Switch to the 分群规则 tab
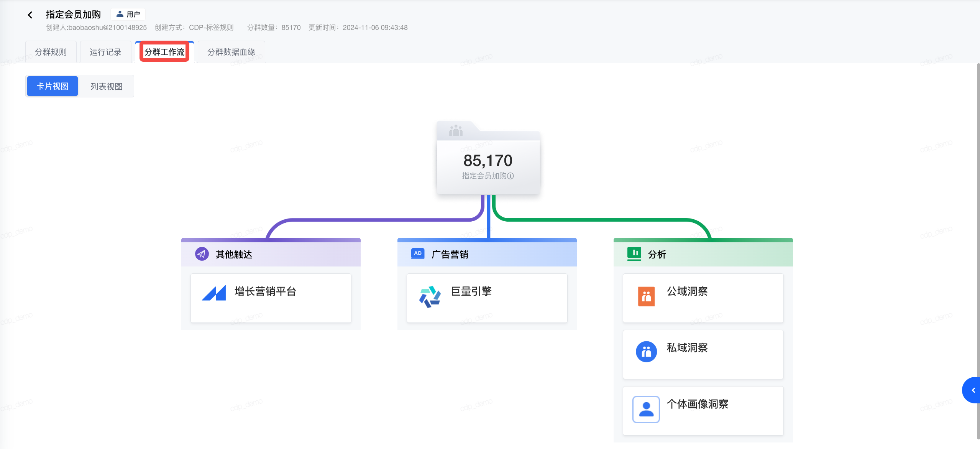 pyautogui.click(x=51, y=52)
